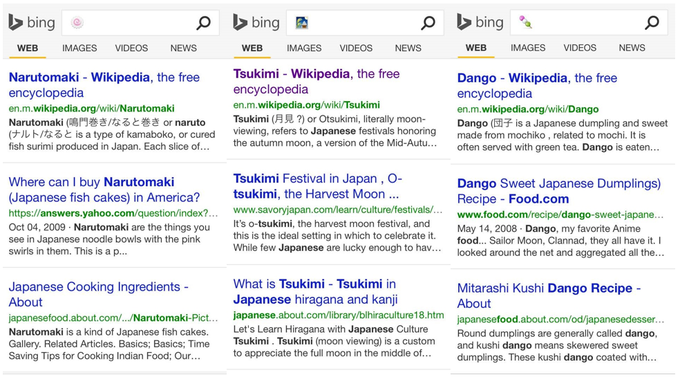This screenshot has width=680, height=377.
Task: Open the Dango Wikipedia result link
Action: [537, 86]
